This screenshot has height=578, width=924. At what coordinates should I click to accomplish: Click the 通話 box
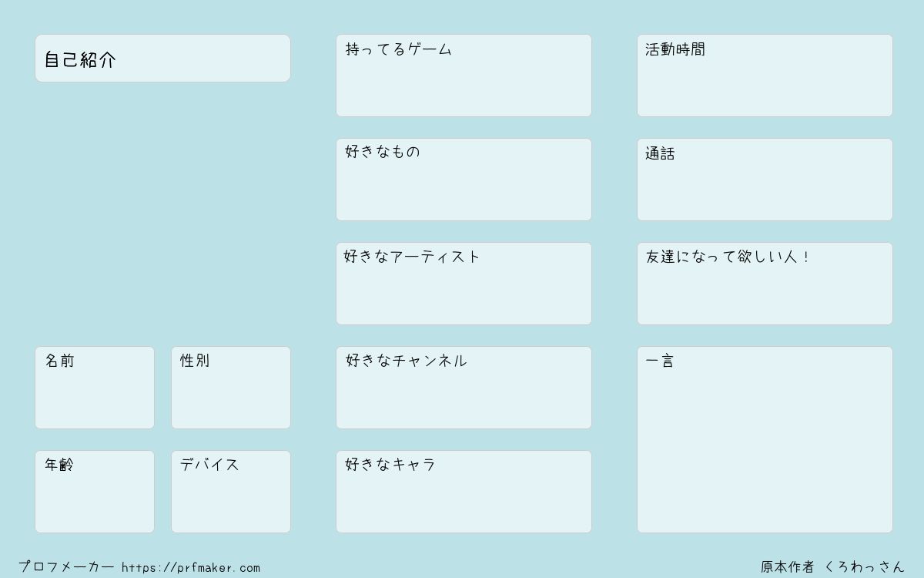coord(765,180)
